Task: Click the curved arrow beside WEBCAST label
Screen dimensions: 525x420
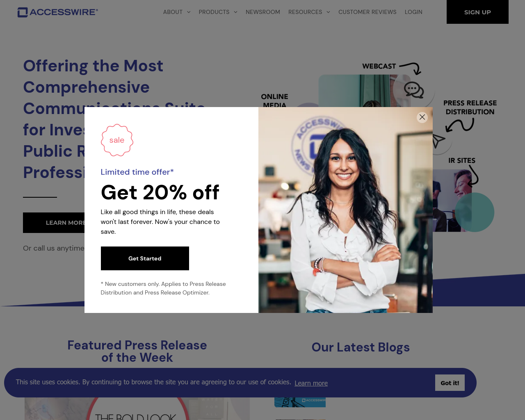Action: [411, 68]
